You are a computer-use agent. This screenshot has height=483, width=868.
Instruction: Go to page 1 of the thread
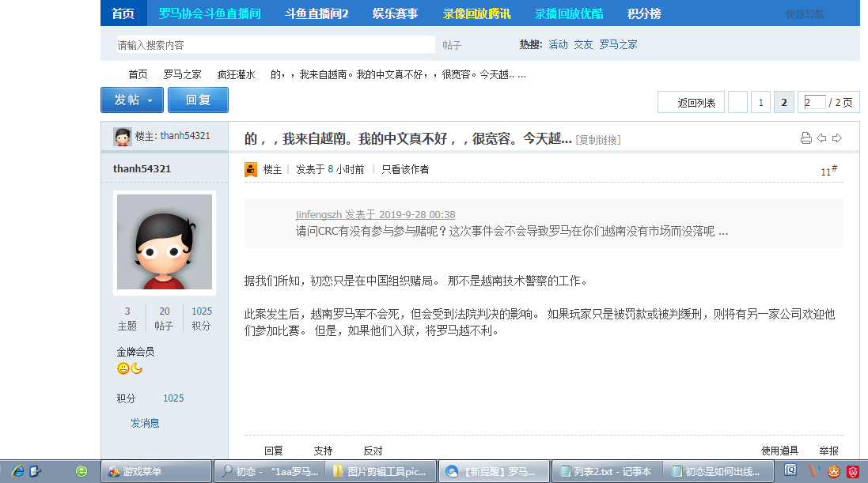click(x=760, y=103)
